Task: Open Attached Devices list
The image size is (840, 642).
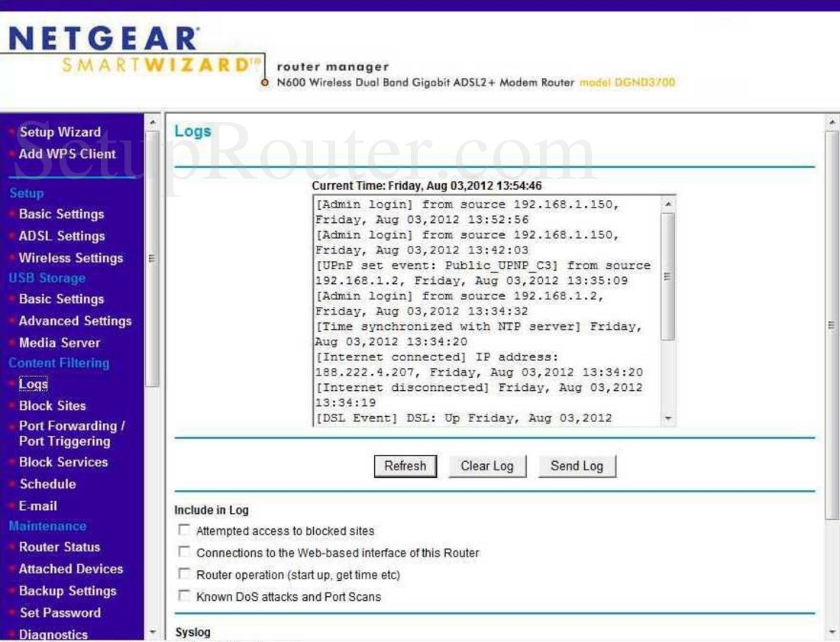Action: 70,569
